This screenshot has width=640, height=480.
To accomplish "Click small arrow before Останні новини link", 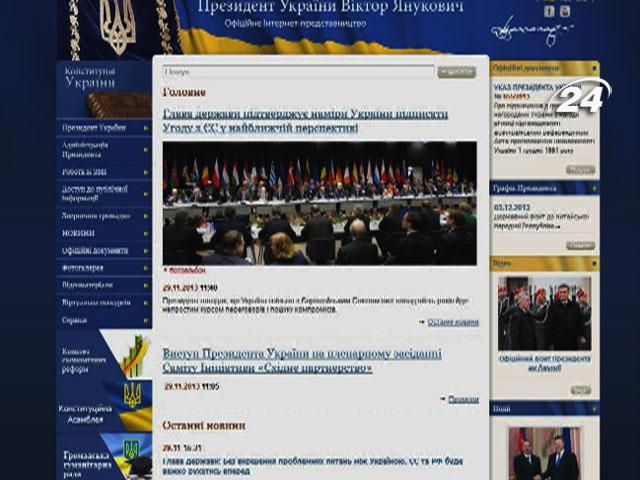I will click(x=422, y=322).
